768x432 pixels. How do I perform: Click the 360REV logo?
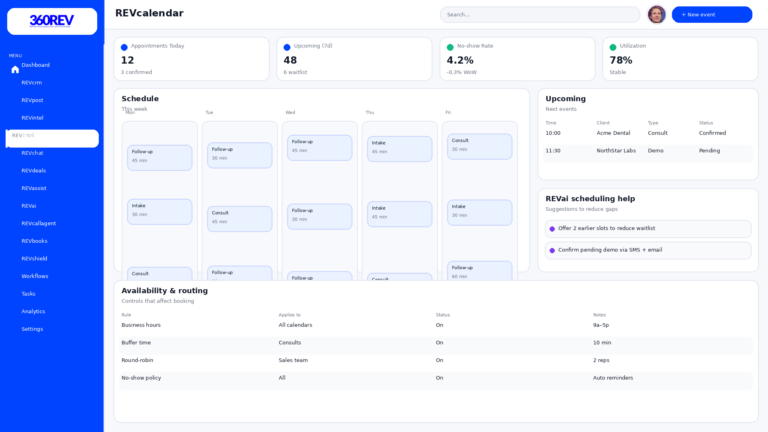52,21
